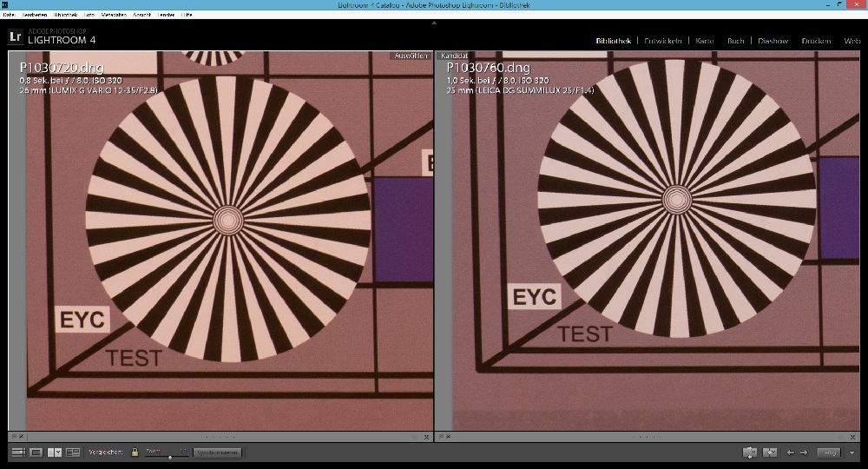Viewport: 868px width, 469px height.
Task: Click the Swap select and candidate icon
Action: [750, 452]
